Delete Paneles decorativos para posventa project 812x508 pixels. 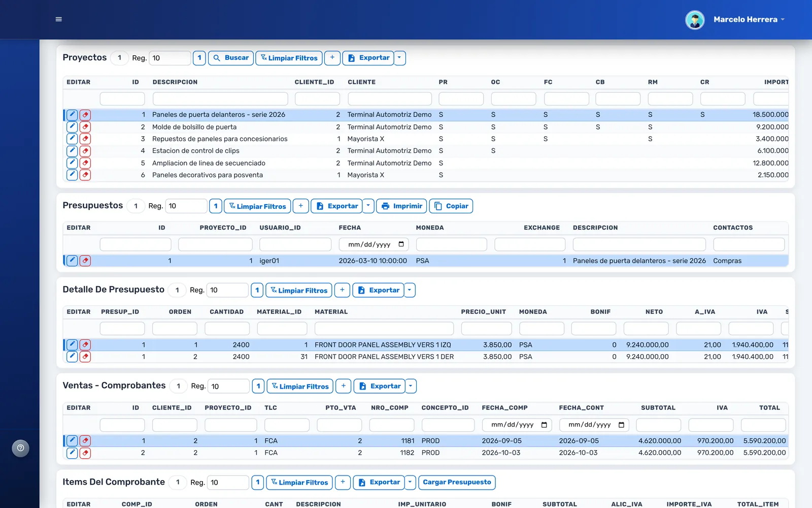(x=85, y=175)
